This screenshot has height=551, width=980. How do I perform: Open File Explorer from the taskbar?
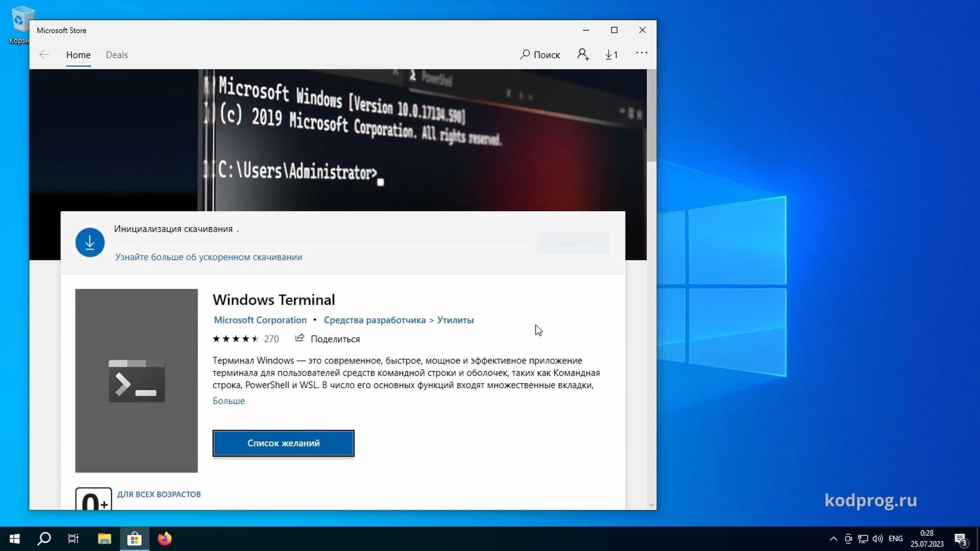pyautogui.click(x=105, y=539)
